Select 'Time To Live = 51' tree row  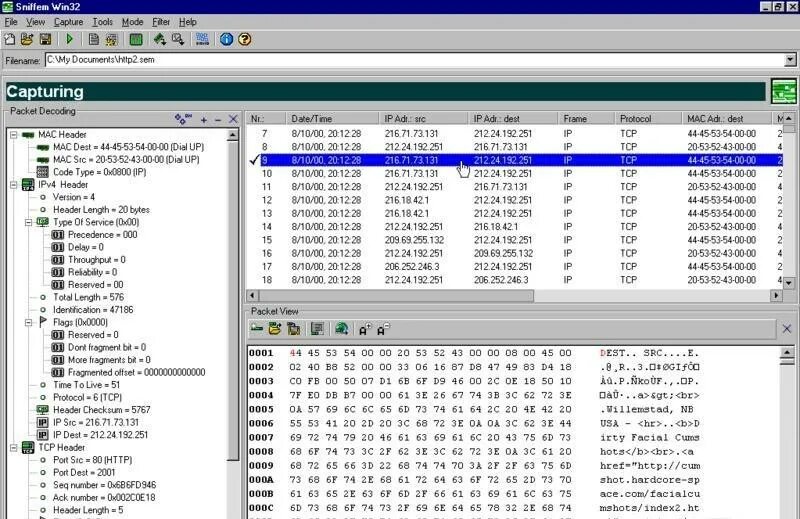[x=86, y=385]
